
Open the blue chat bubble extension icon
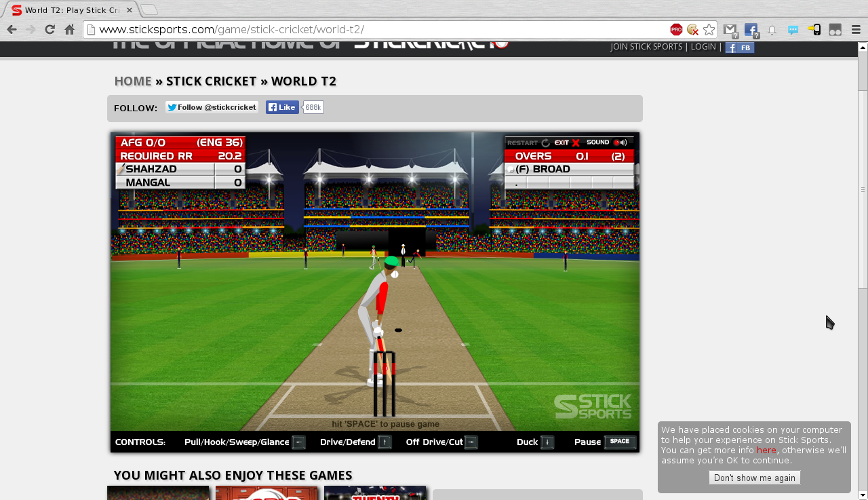click(793, 30)
